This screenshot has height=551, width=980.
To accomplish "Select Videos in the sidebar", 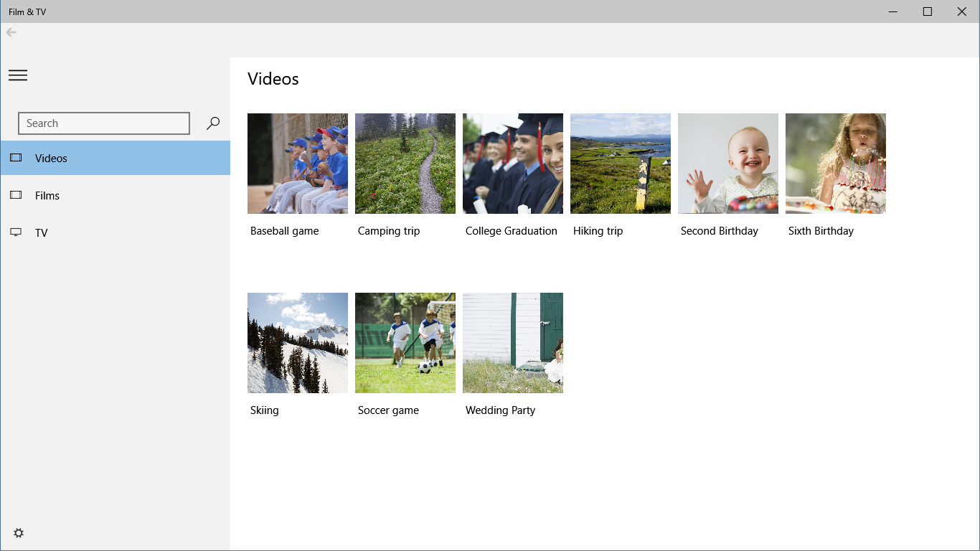I will (50, 158).
